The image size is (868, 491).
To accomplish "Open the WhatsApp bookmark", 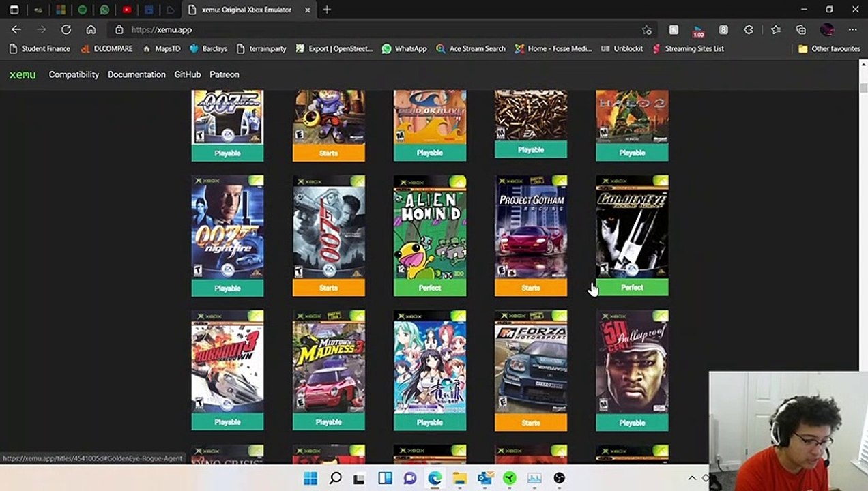I will 405,49.
